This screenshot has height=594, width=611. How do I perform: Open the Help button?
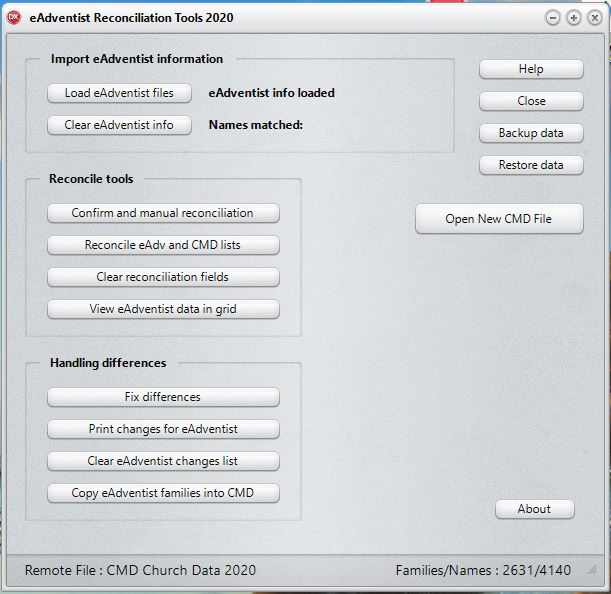click(x=531, y=69)
